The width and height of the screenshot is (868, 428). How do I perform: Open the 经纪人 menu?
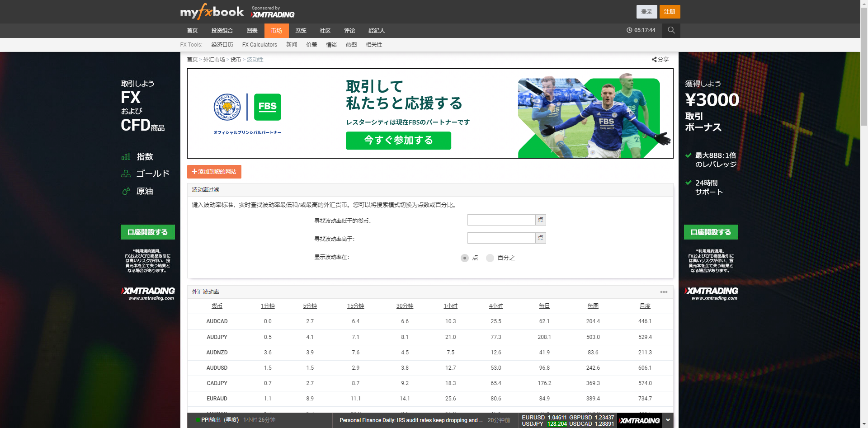pos(377,31)
